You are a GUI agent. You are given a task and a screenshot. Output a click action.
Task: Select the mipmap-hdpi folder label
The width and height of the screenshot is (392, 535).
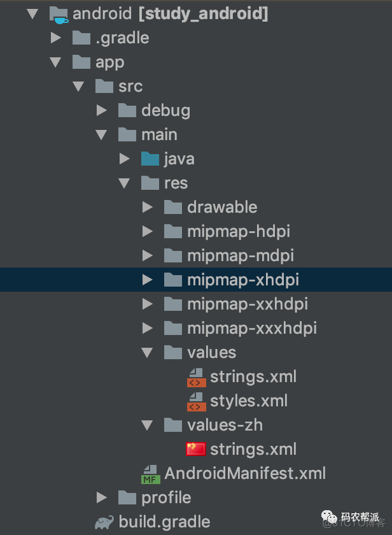(x=239, y=231)
